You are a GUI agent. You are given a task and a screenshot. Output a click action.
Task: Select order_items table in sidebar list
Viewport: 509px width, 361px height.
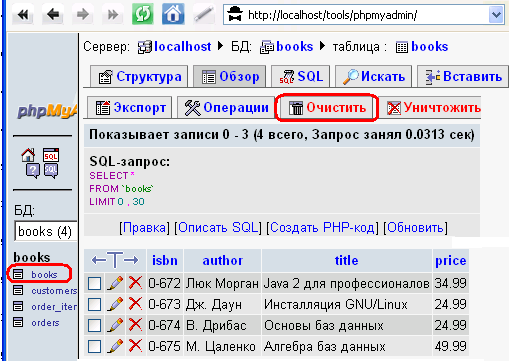click(54, 307)
